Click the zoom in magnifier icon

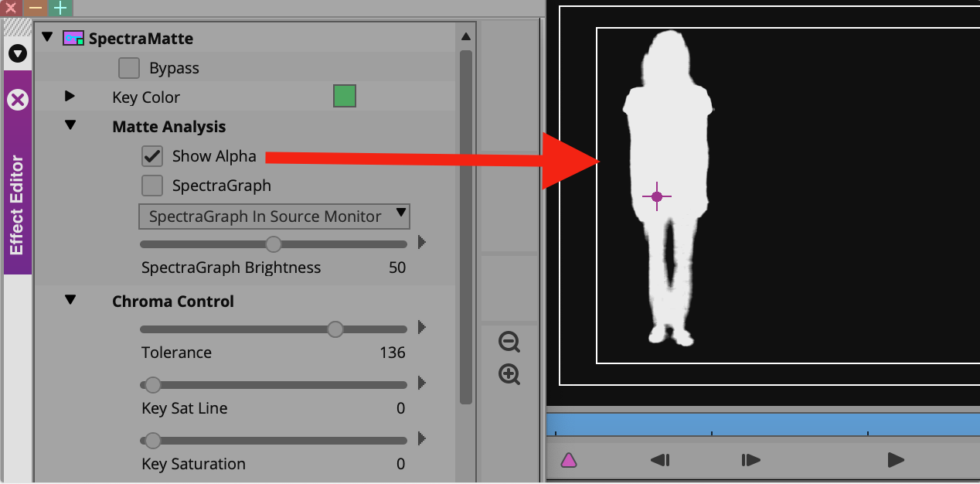(509, 375)
